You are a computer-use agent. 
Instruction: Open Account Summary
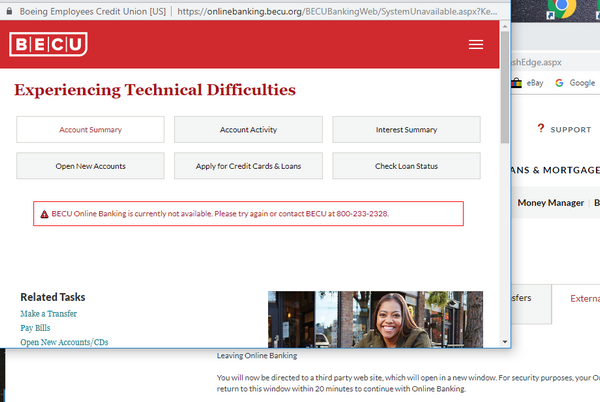[90, 130]
